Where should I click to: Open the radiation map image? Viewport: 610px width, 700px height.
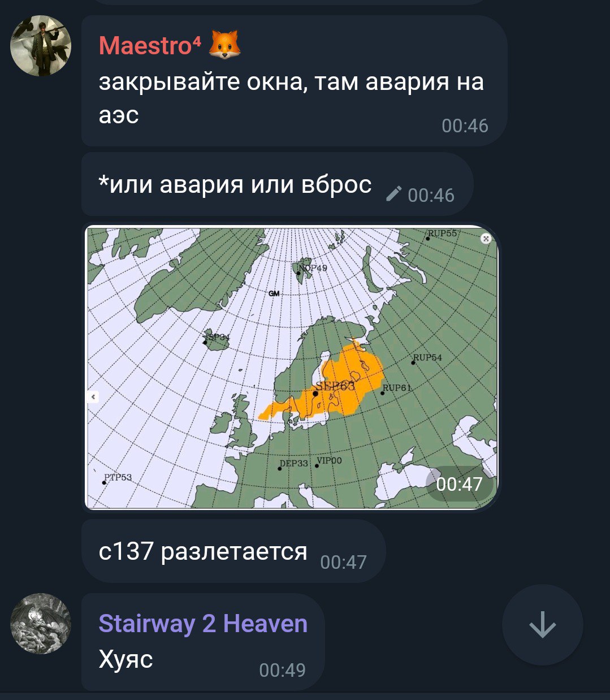291,368
